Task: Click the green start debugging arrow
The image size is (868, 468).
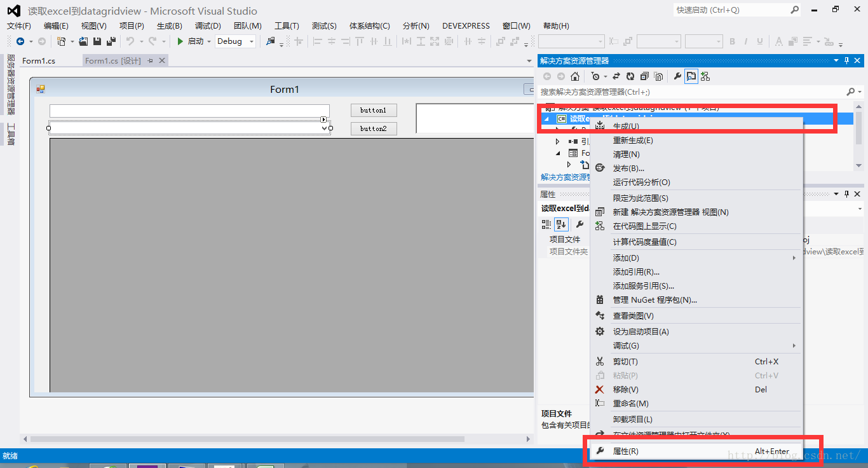Action: pyautogui.click(x=180, y=41)
